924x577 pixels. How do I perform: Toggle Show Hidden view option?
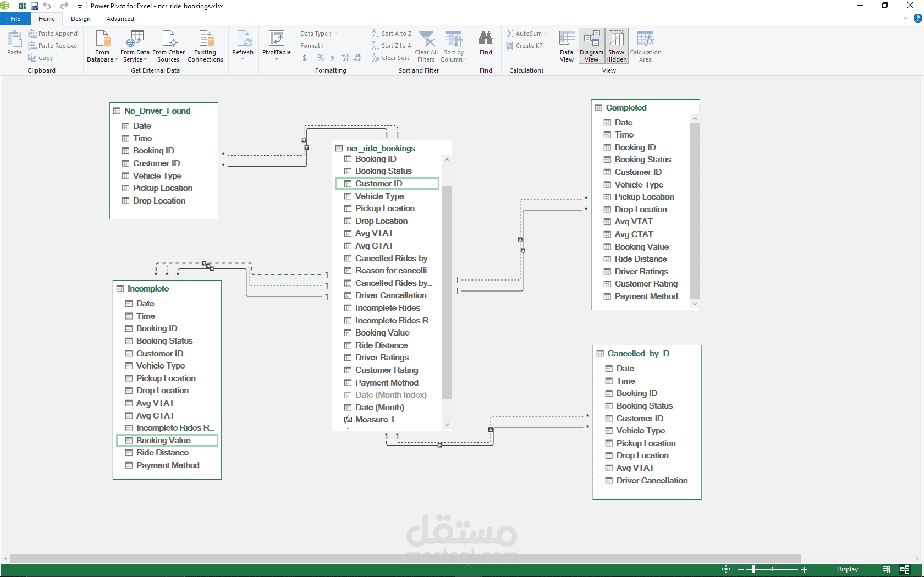[x=617, y=46]
